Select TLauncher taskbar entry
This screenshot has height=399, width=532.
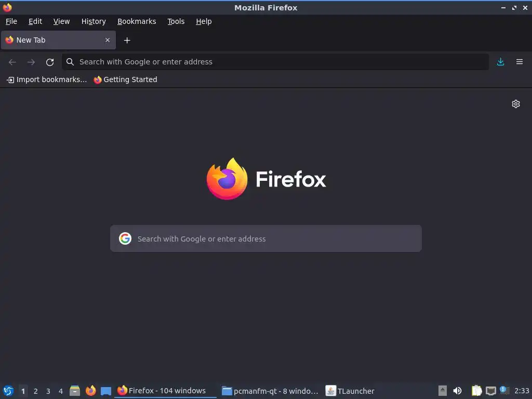pos(350,391)
